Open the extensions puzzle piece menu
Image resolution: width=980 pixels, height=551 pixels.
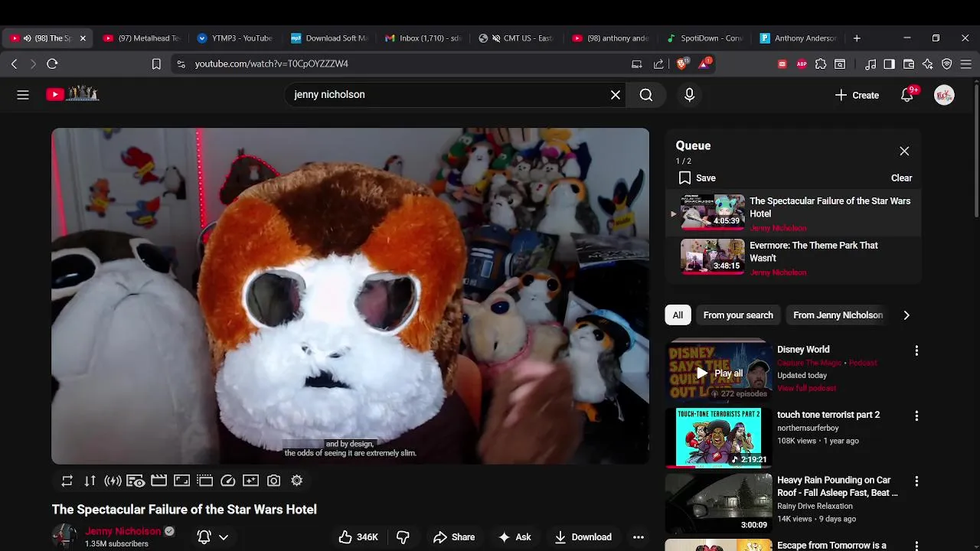point(821,64)
